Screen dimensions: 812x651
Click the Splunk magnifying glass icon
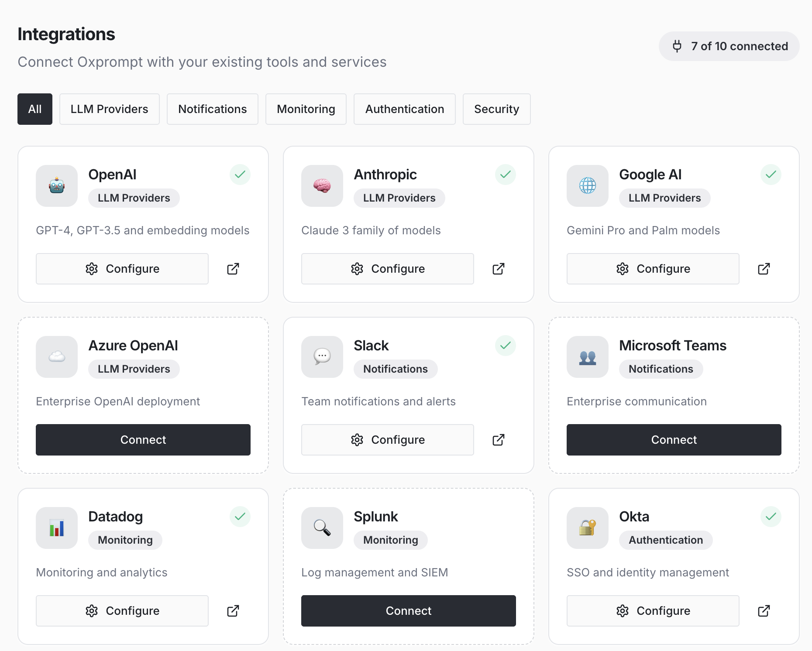tap(322, 528)
